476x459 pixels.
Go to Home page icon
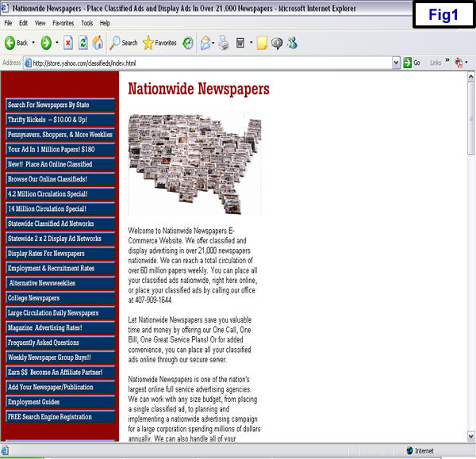tap(98, 43)
